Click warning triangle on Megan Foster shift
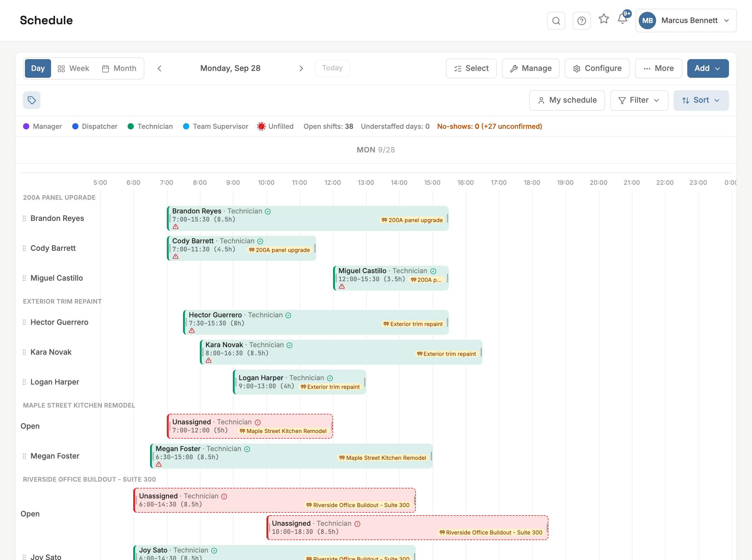This screenshot has height=560, width=752. coord(159,464)
